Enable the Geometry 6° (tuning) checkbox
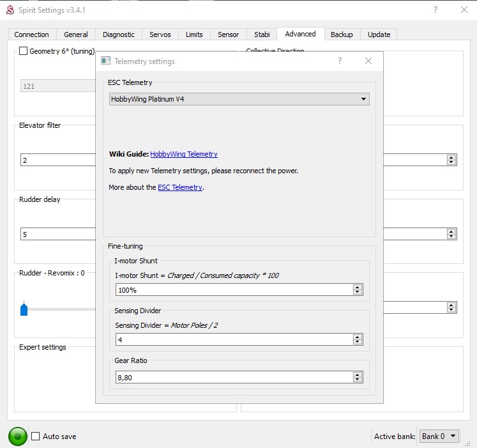This screenshot has width=477, height=448. tap(24, 51)
